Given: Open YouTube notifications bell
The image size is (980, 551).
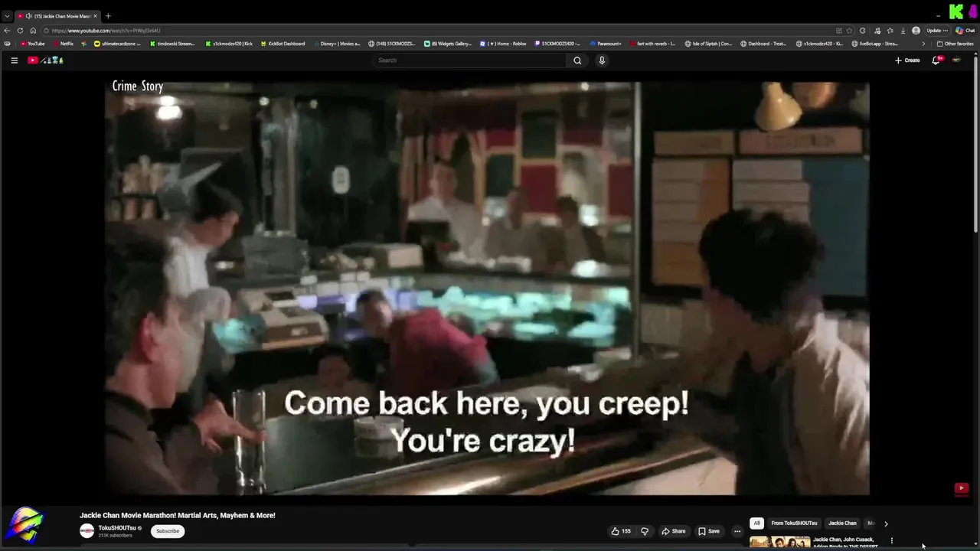Looking at the screenshot, I should pos(936,60).
